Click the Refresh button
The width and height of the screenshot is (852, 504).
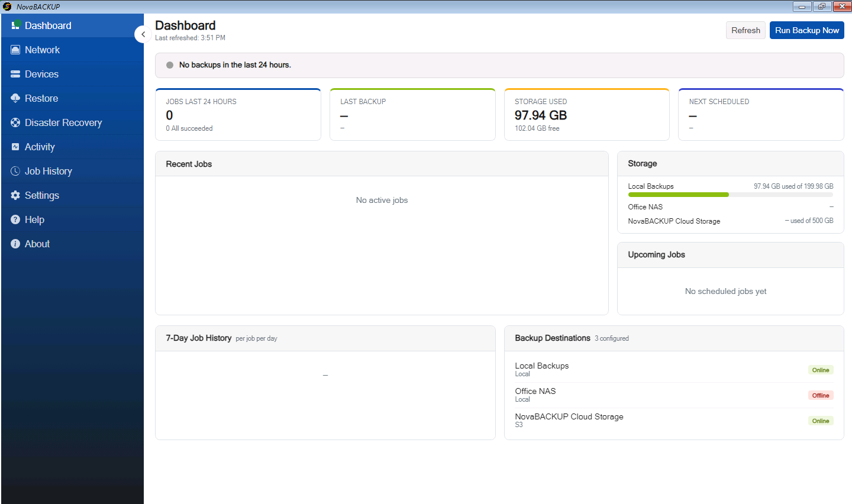click(745, 30)
